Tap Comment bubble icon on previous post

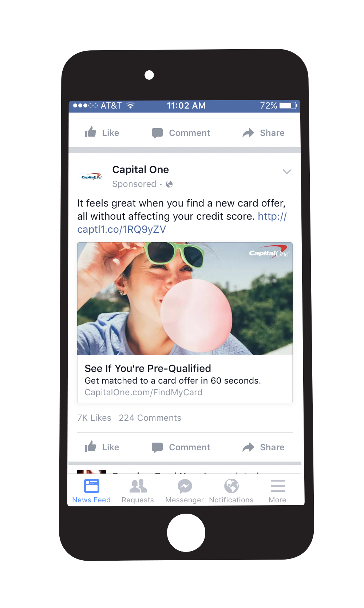[157, 133]
